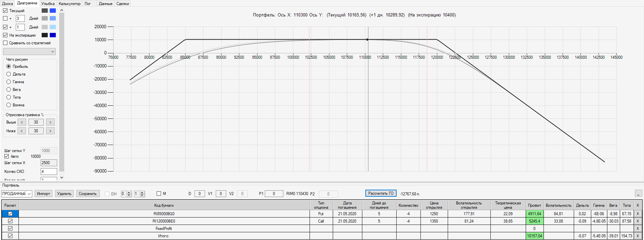The width and height of the screenshot is (644, 240).
Task: Select the RI120000BE0 security code cell
Action: (164, 221)
